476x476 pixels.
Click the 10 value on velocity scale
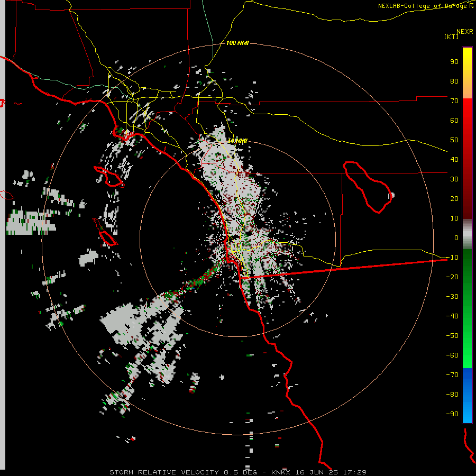pyautogui.click(x=454, y=218)
